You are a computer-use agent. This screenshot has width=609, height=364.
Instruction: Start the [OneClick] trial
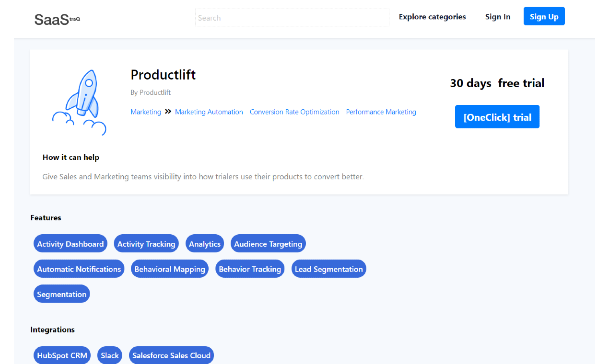tap(497, 117)
